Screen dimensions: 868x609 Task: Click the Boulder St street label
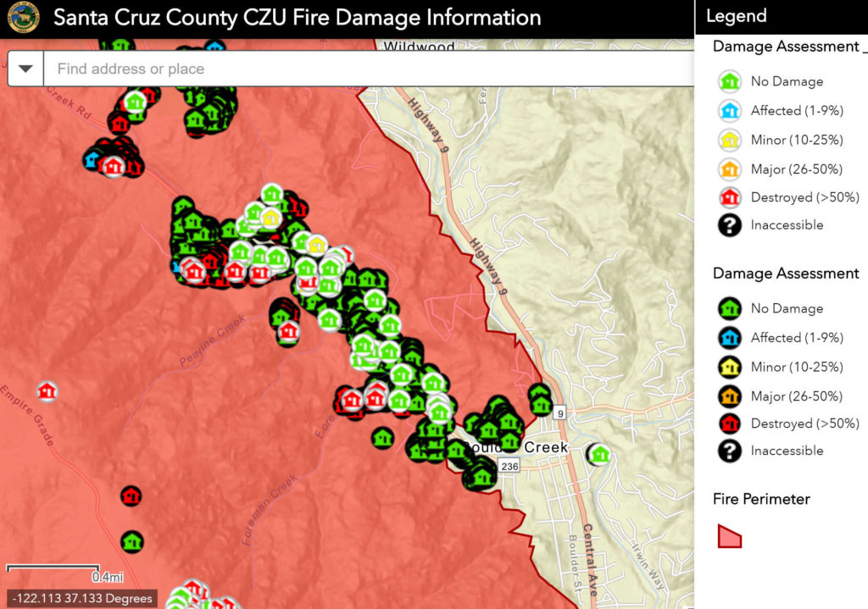(576, 562)
